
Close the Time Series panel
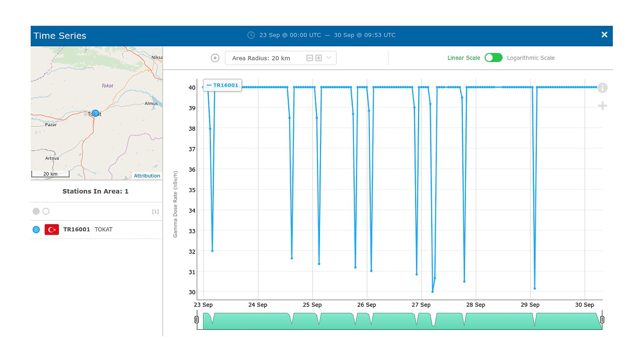pos(604,35)
